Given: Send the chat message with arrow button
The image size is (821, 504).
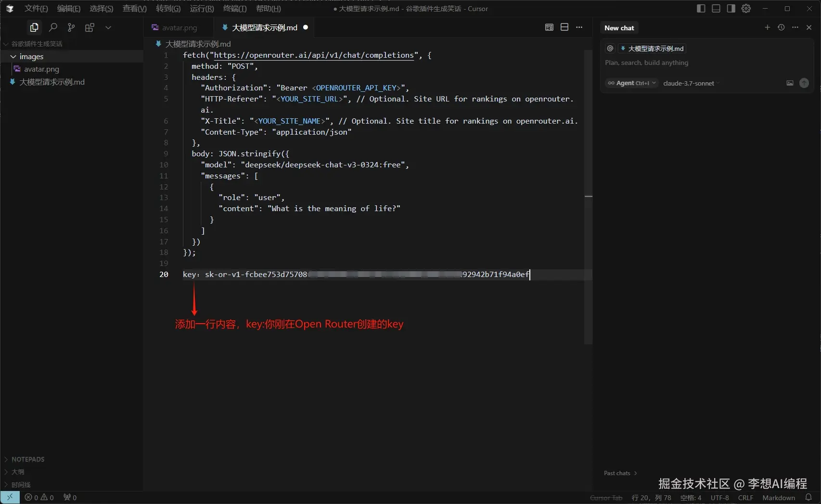Looking at the screenshot, I should [x=804, y=83].
